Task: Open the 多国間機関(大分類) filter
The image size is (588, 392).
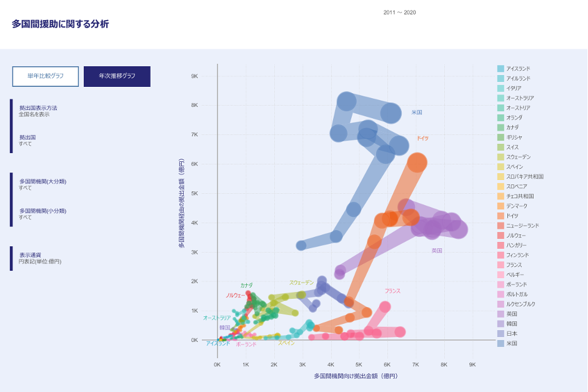Action: pos(42,184)
